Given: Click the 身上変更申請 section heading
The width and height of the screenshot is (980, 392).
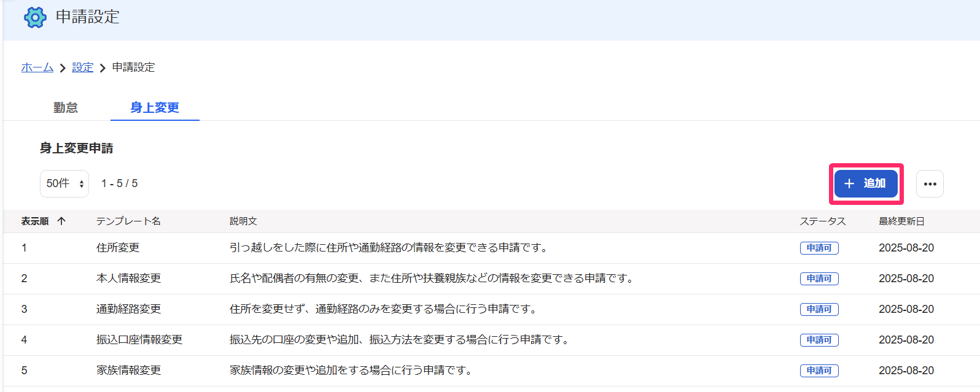Looking at the screenshot, I should [x=77, y=148].
